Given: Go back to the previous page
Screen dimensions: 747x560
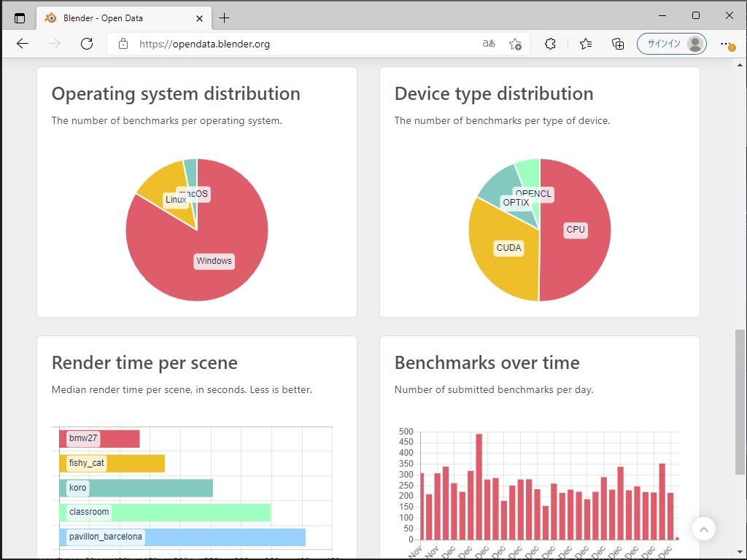Looking at the screenshot, I should tap(23, 44).
